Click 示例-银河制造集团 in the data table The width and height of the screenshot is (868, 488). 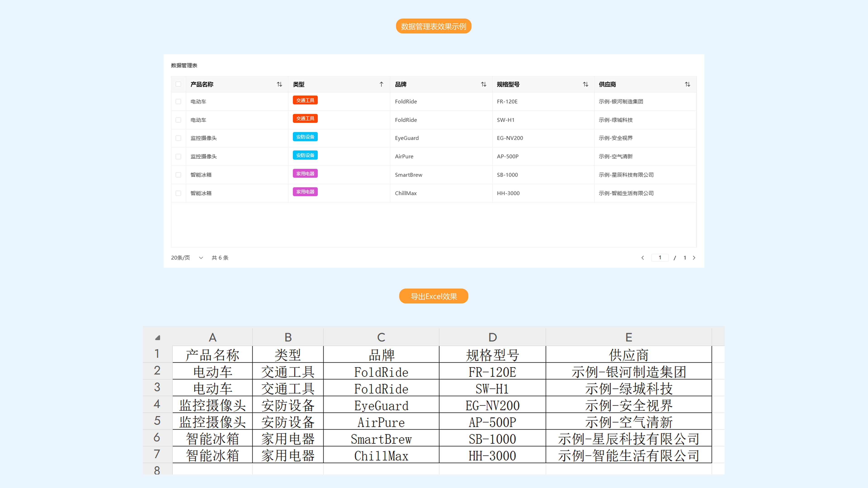(x=621, y=102)
